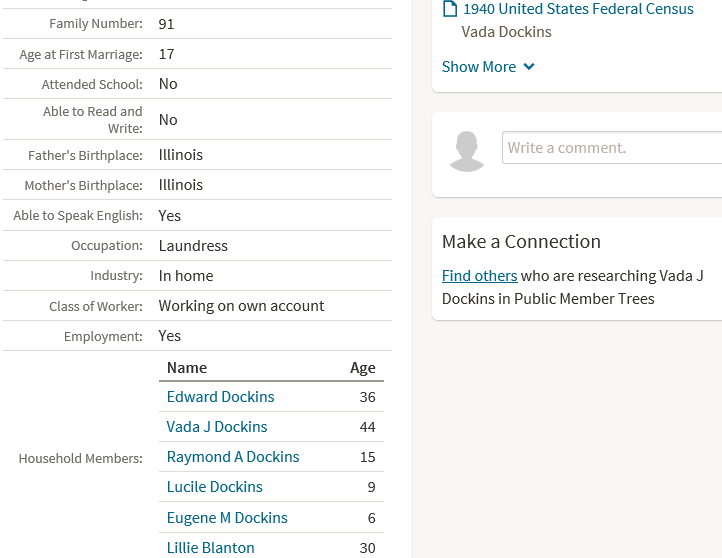Open Eugene M Dockins record

click(227, 517)
